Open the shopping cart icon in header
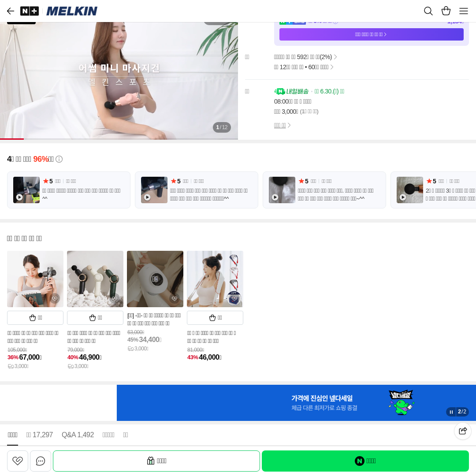The width and height of the screenshot is (476, 476). click(x=446, y=11)
